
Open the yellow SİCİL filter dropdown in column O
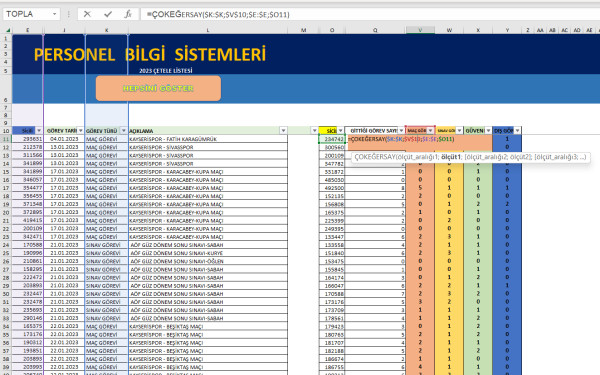pyautogui.click(x=341, y=130)
